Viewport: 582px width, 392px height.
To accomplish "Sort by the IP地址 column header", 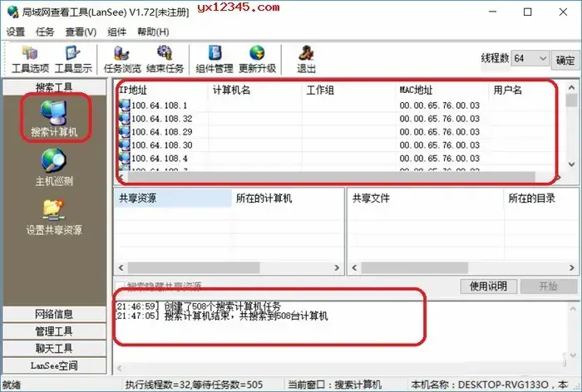I will point(163,90).
